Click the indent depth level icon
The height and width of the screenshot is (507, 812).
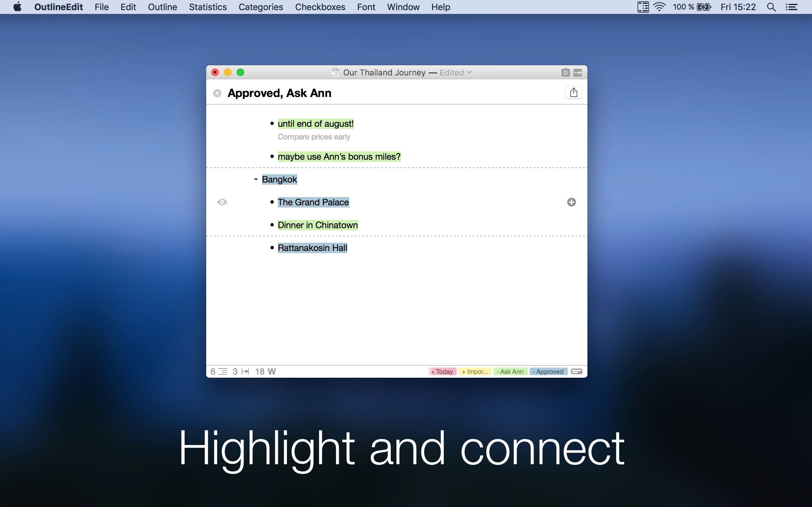245,371
